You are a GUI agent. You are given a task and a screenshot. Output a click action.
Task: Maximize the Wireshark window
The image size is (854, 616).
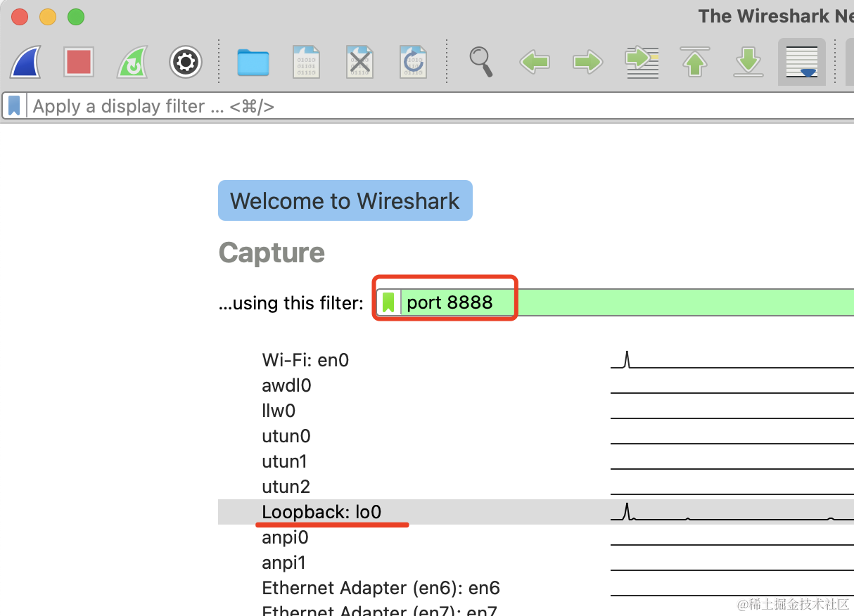[75, 17]
